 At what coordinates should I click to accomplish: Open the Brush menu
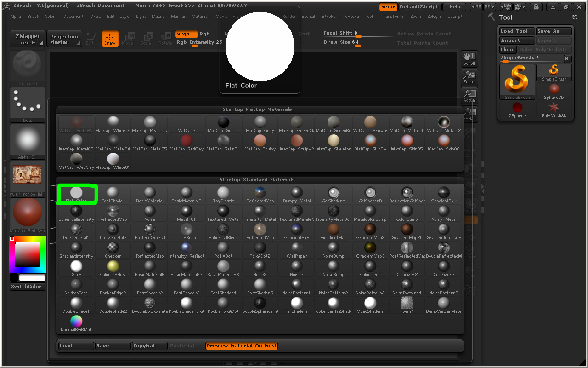pos(33,17)
